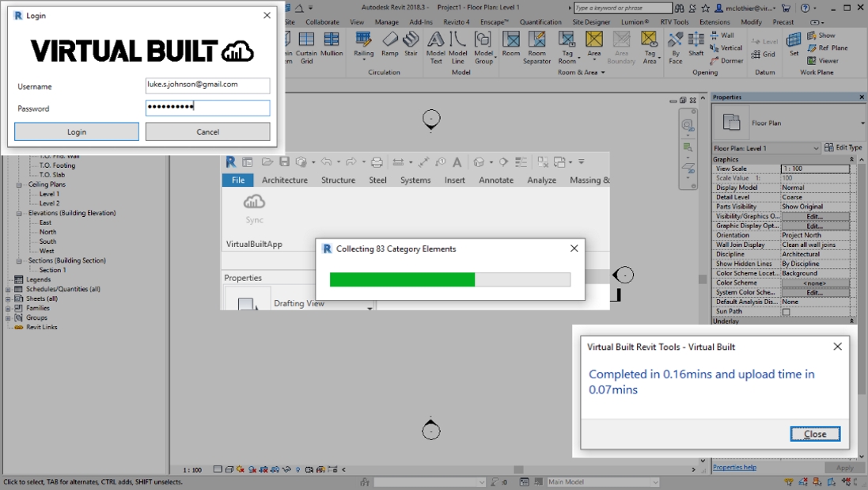Viewport: 868px width, 490px height.
Task: Open the Enscape ribbon tab
Action: point(494,22)
